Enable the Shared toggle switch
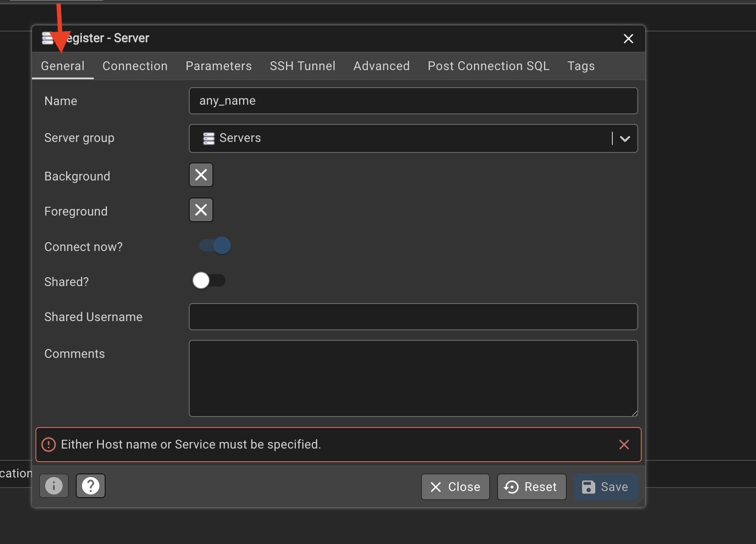This screenshot has height=544, width=756. pyautogui.click(x=209, y=280)
